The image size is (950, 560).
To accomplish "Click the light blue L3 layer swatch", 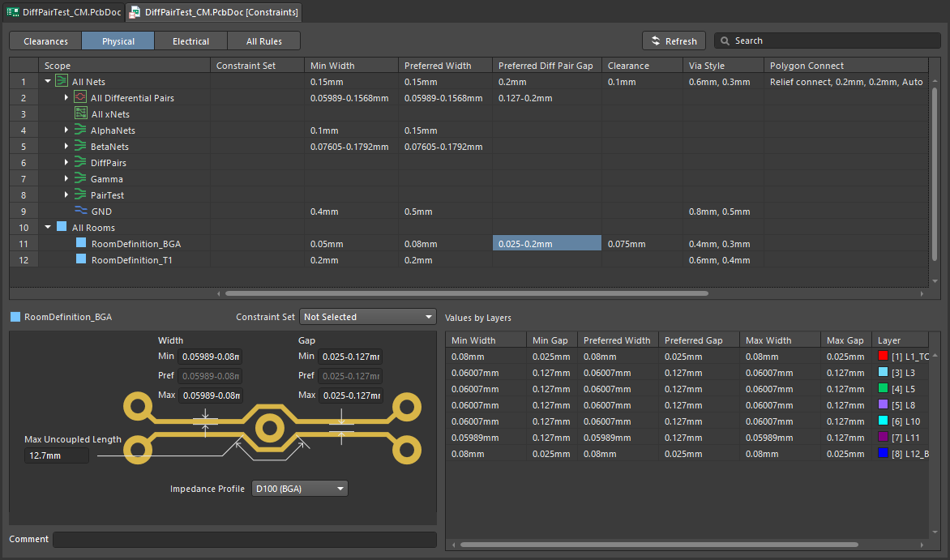I will click(x=883, y=372).
